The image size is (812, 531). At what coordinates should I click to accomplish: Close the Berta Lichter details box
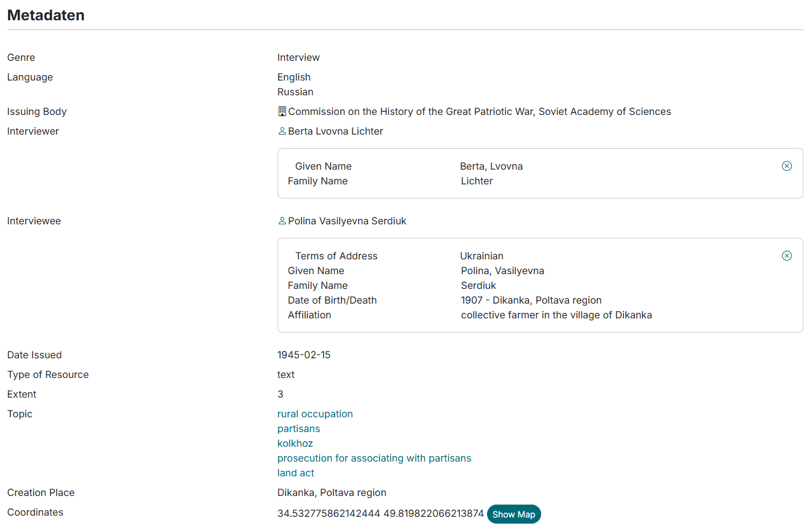pos(787,166)
